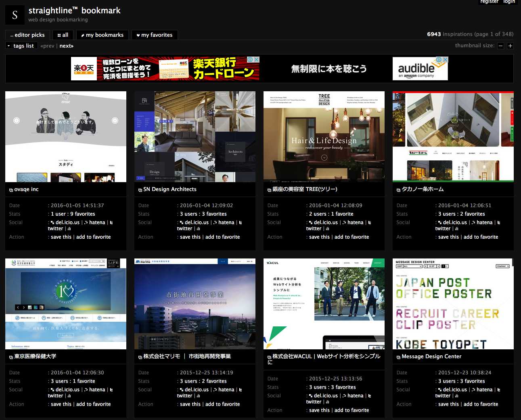521x420 pixels.
Task: Show the all bookmarks tab
Action: [63, 35]
